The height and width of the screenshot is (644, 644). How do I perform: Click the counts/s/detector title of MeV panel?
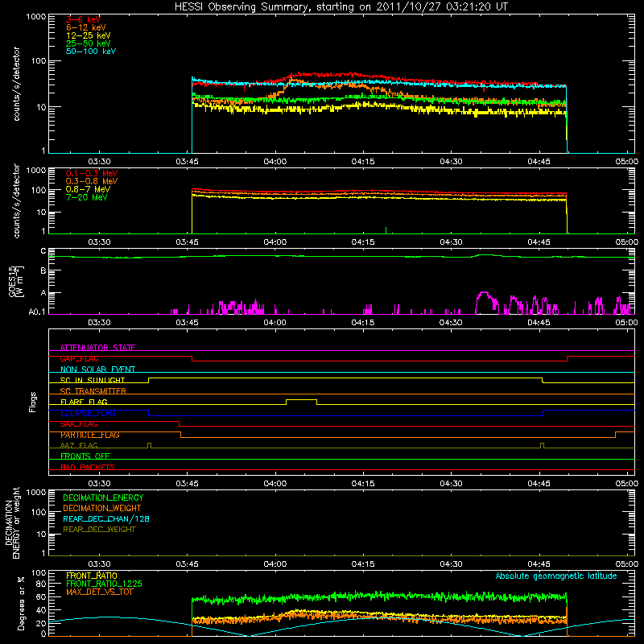coord(16,200)
